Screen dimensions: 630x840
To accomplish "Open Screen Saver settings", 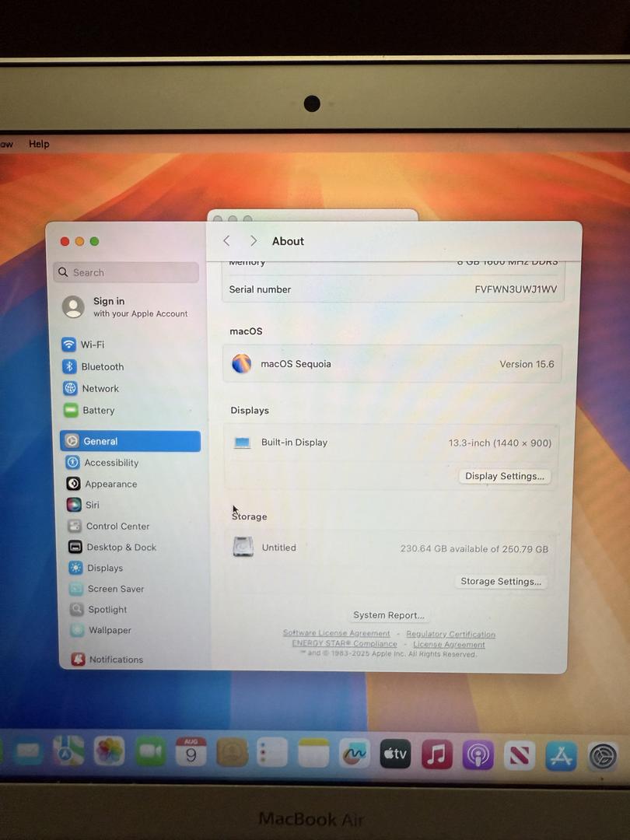I will pos(107,589).
